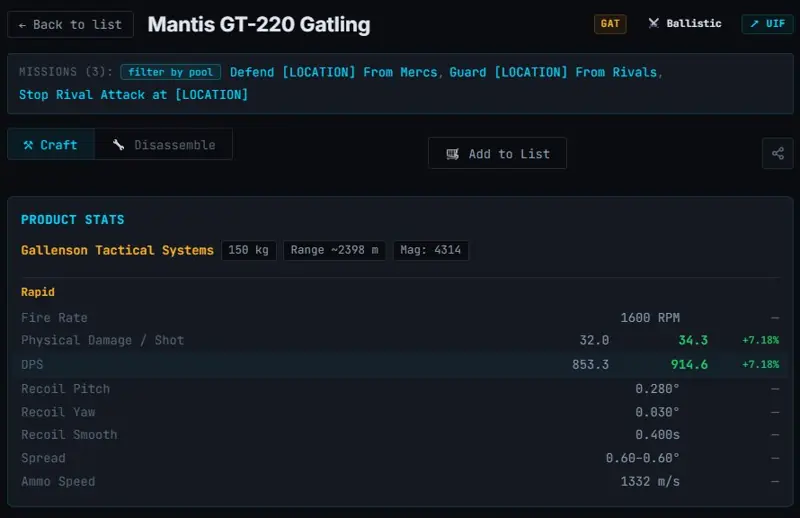Click the 150 kg weight chip
Screen dimensions: 800x518
click(x=248, y=250)
